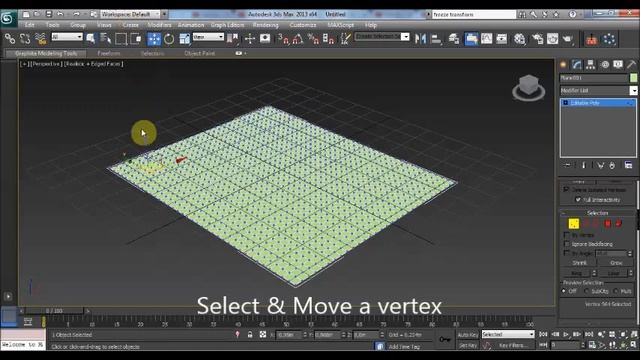Click the Edit Named Selection Sets icon
The width and height of the screenshot is (640, 360).
(x=345, y=39)
